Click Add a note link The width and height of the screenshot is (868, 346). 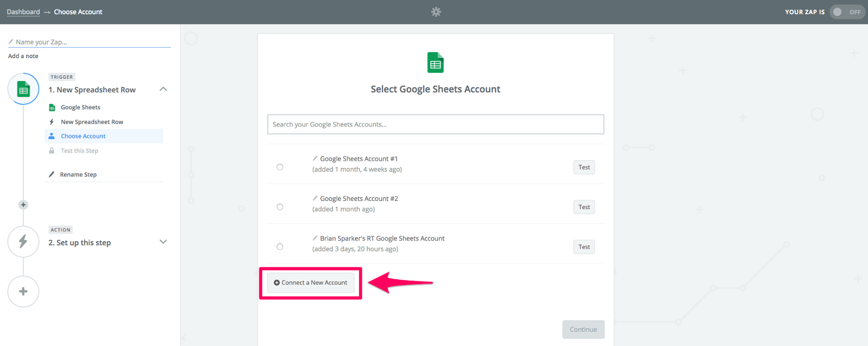[x=23, y=56]
